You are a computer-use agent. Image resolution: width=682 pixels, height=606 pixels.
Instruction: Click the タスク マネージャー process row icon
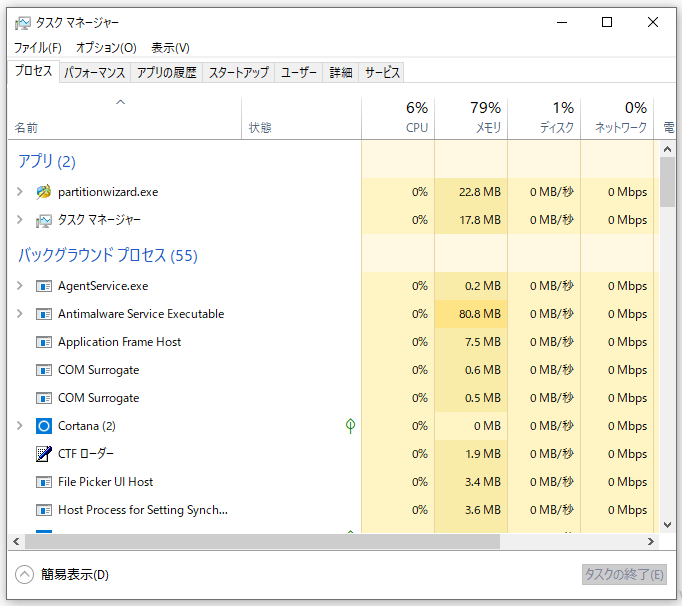coord(43,221)
